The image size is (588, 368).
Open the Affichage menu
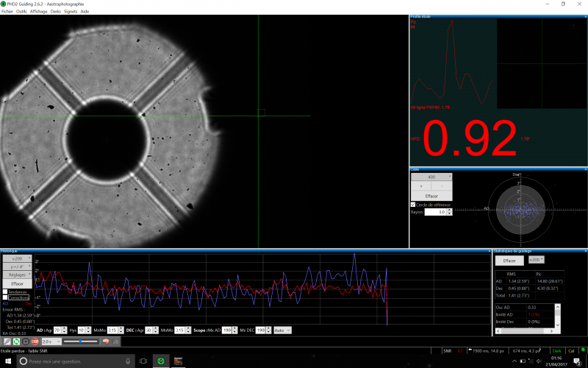point(39,11)
